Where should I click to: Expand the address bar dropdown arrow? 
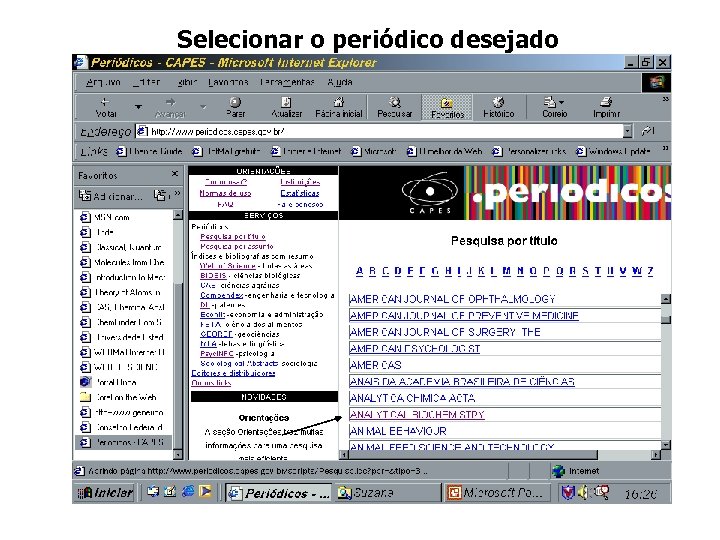(x=627, y=132)
